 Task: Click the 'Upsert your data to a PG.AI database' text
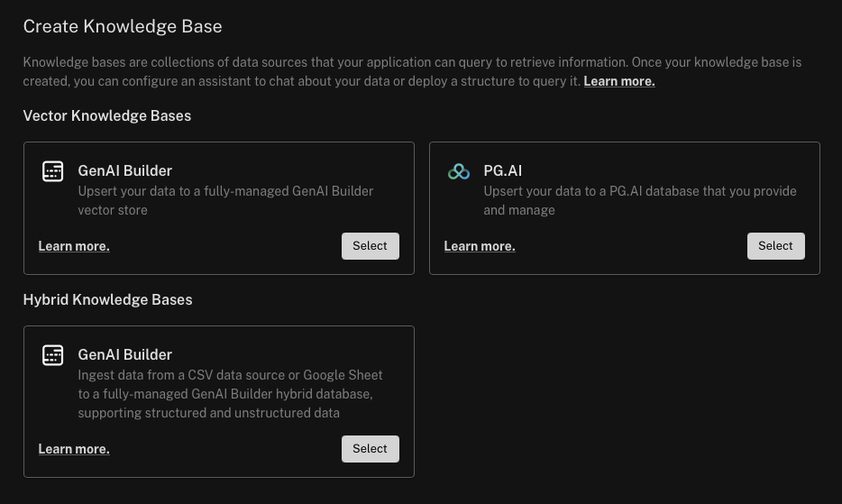pyautogui.click(x=639, y=200)
